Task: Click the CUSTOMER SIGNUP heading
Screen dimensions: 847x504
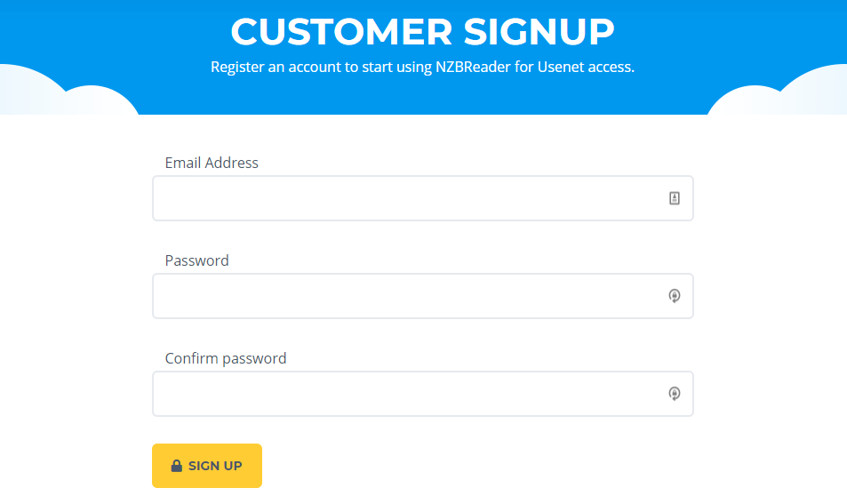Action: point(422,32)
